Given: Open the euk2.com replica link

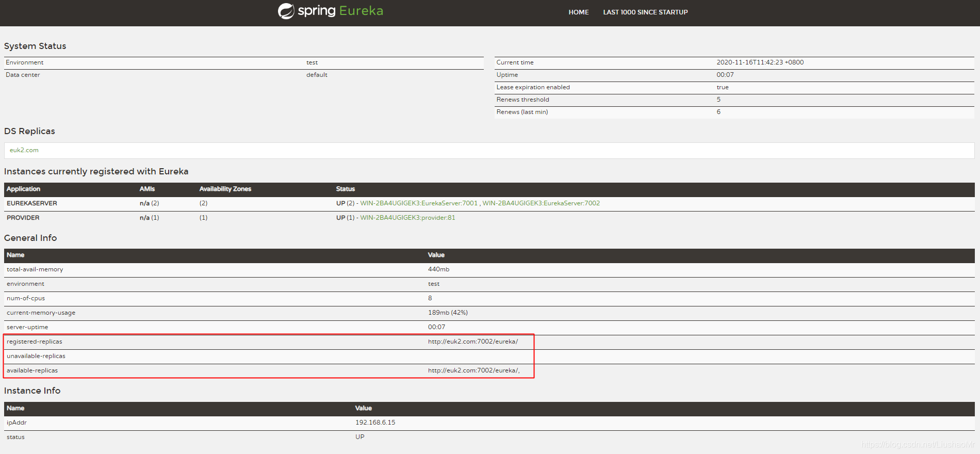Looking at the screenshot, I should (x=24, y=150).
